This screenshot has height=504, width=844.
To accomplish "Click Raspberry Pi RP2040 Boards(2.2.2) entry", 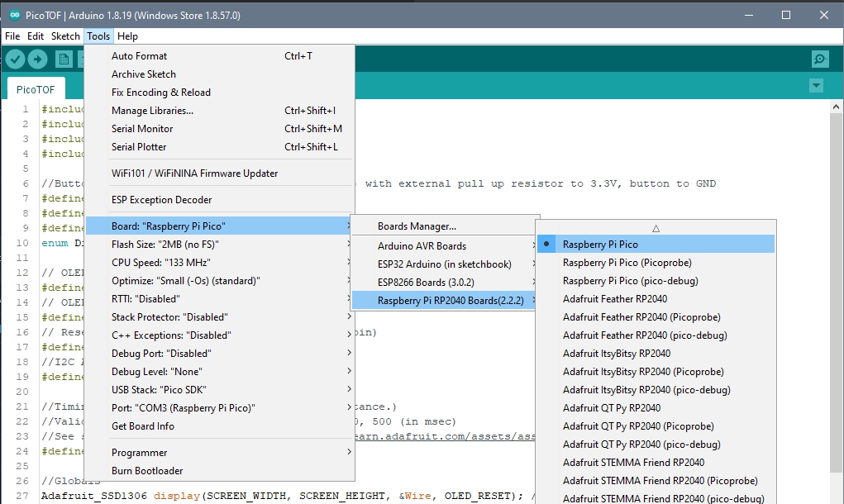I will [x=444, y=301].
